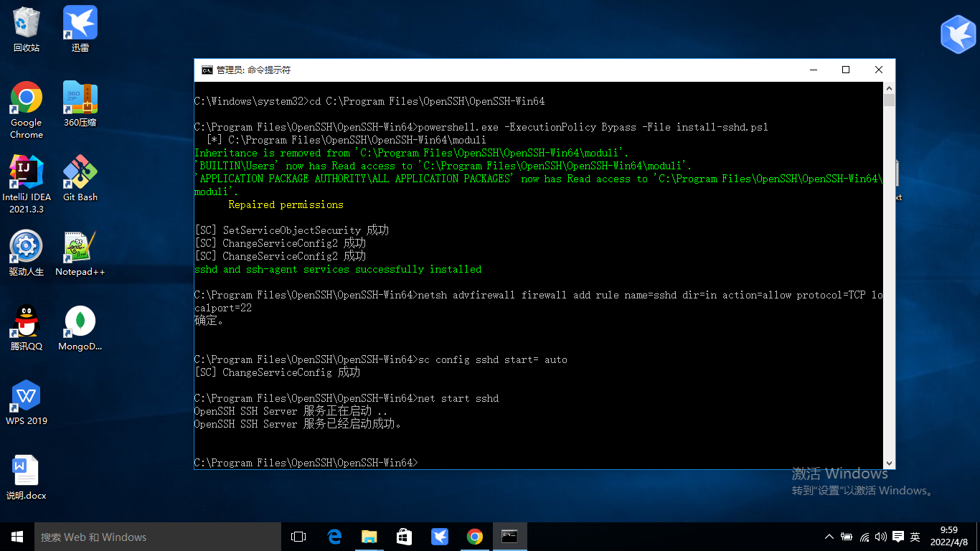Screen dimensions: 980x551
Task: Click the '[SC] ChangeServiceConfig 成功' line
Action: coord(277,372)
